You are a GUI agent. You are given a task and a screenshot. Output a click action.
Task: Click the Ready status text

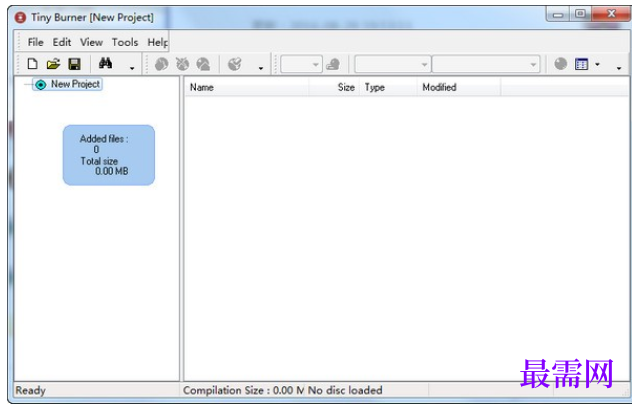pos(30,390)
